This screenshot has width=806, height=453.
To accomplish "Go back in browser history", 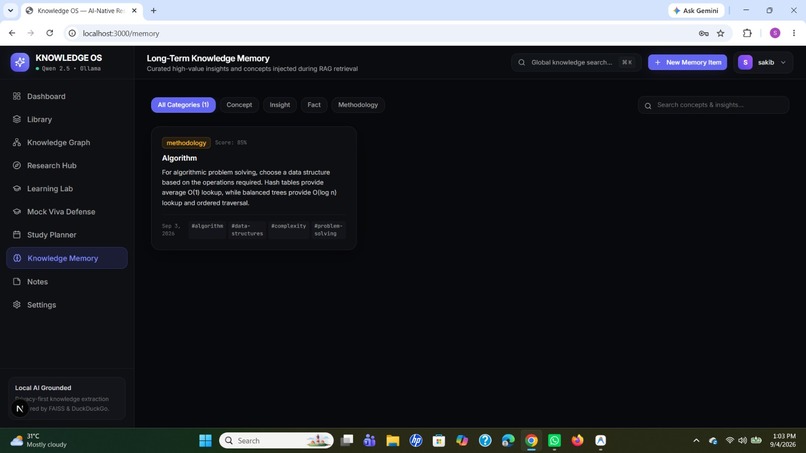I will (x=12, y=33).
